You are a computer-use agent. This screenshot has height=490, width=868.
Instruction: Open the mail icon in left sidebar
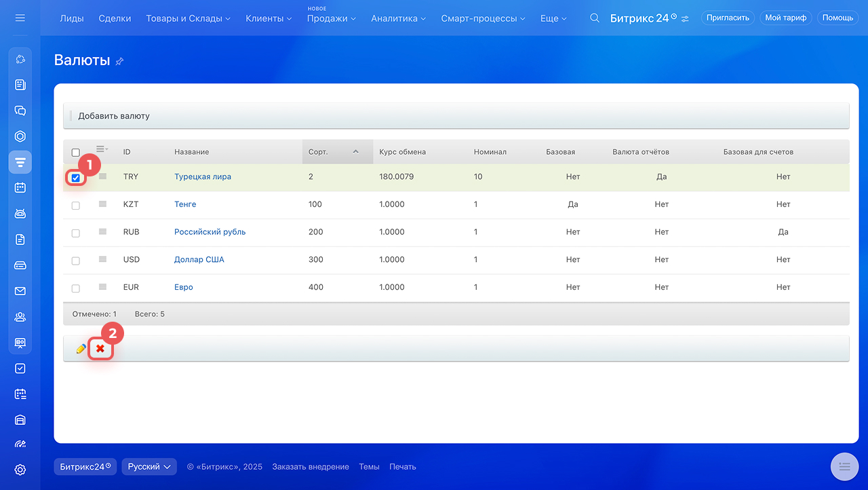tap(20, 291)
